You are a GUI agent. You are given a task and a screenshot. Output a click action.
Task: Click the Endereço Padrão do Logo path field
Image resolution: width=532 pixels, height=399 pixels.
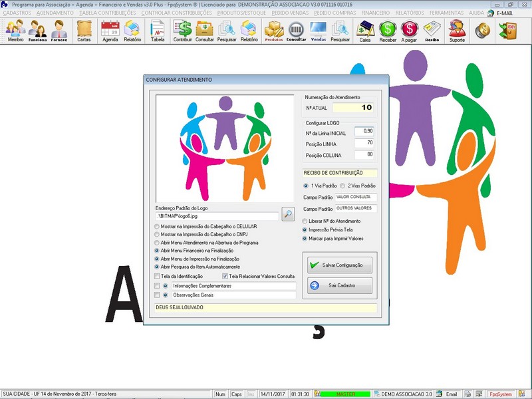217,215
